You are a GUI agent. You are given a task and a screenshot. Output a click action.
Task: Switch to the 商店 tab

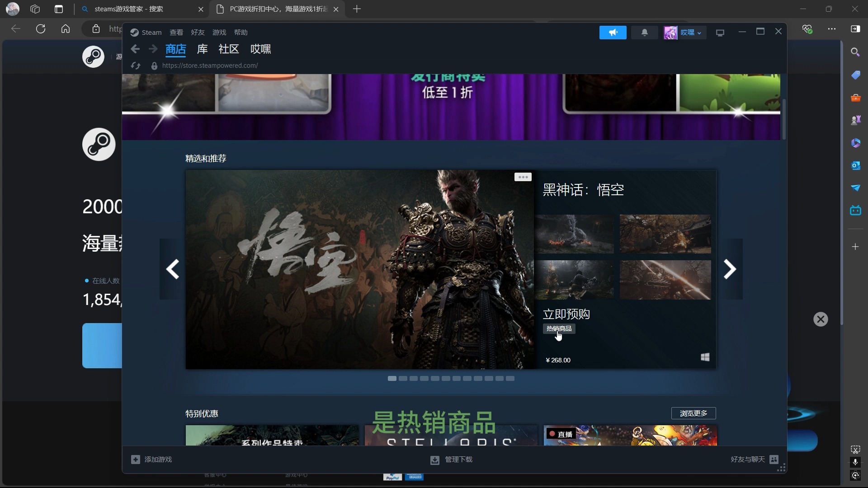pyautogui.click(x=176, y=49)
